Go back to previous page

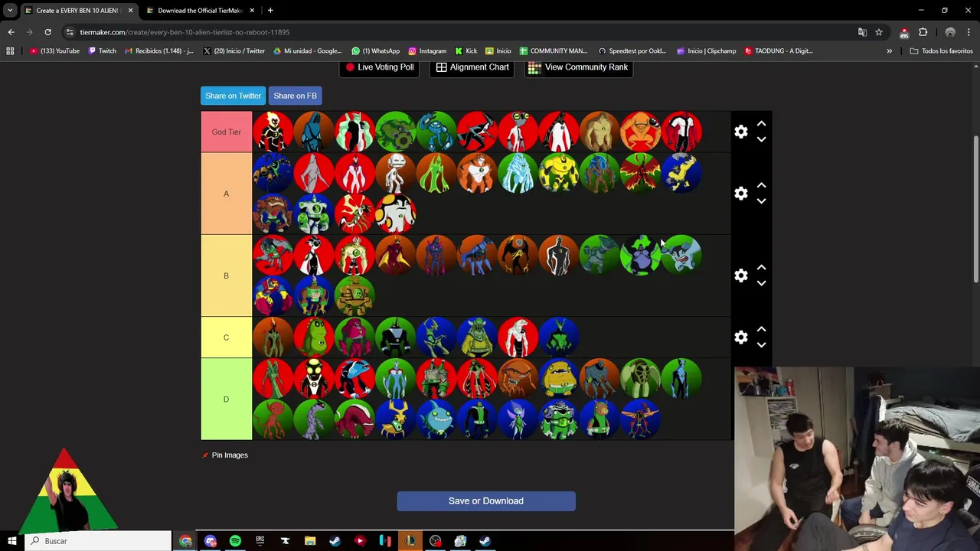click(x=11, y=32)
